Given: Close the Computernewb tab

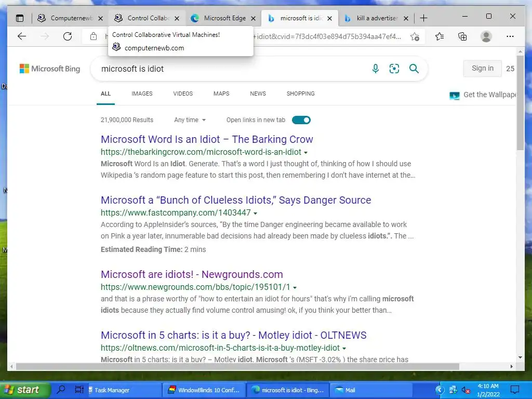Looking at the screenshot, I should tap(100, 18).
